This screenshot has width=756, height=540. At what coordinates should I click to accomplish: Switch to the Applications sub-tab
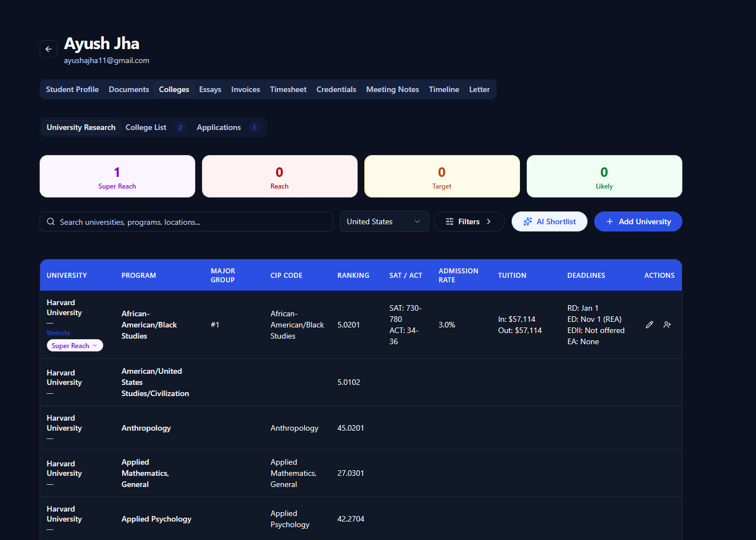pos(227,127)
